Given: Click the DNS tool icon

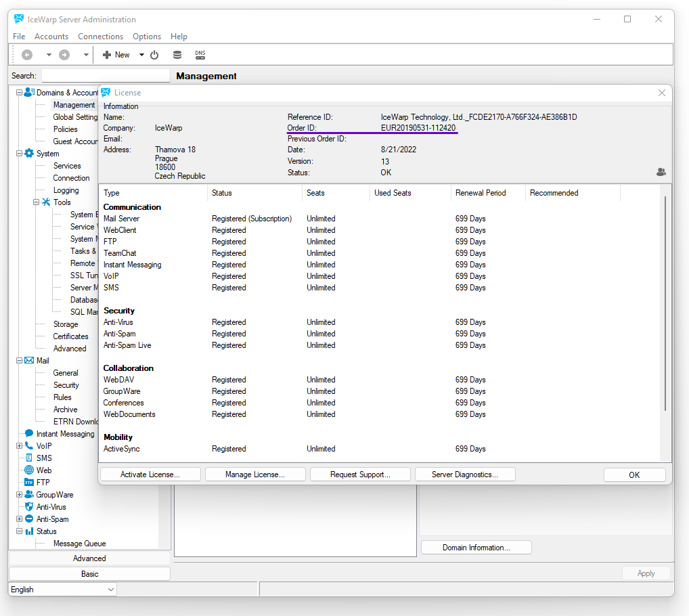Looking at the screenshot, I should pyautogui.click(x=200, y=55).
